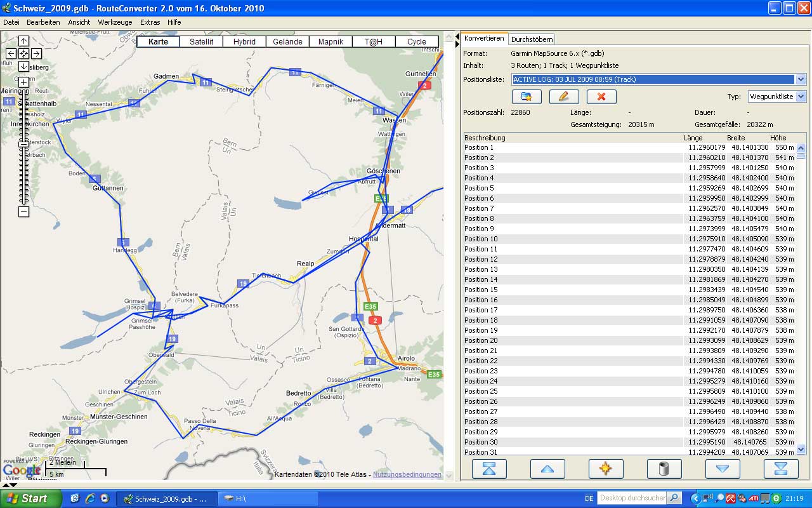This screenshot has height=508, width=812.
Task: Delete selected position with trash can icon
Action: (x=664, y=469)
